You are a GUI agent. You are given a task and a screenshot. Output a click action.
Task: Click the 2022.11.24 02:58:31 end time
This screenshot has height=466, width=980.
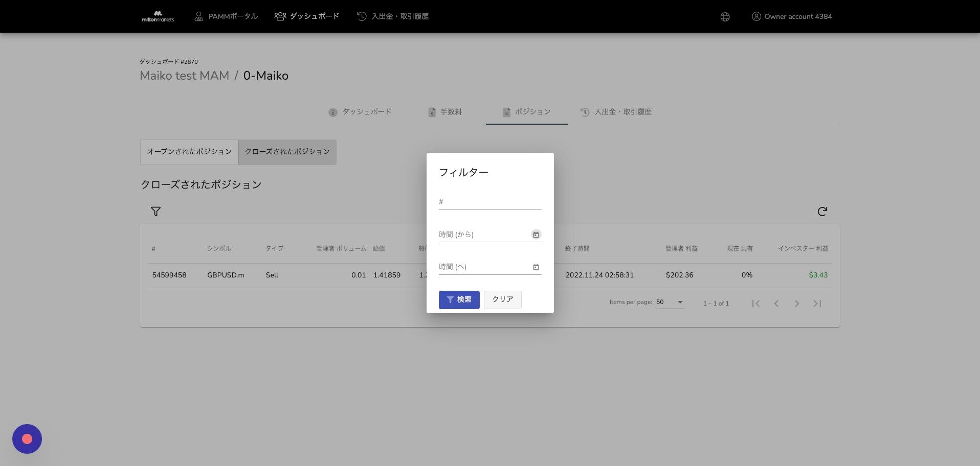click(x=599, y=275)
